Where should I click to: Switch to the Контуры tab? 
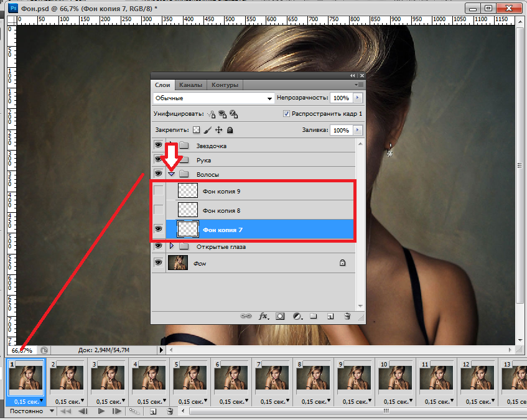point(225,85)
